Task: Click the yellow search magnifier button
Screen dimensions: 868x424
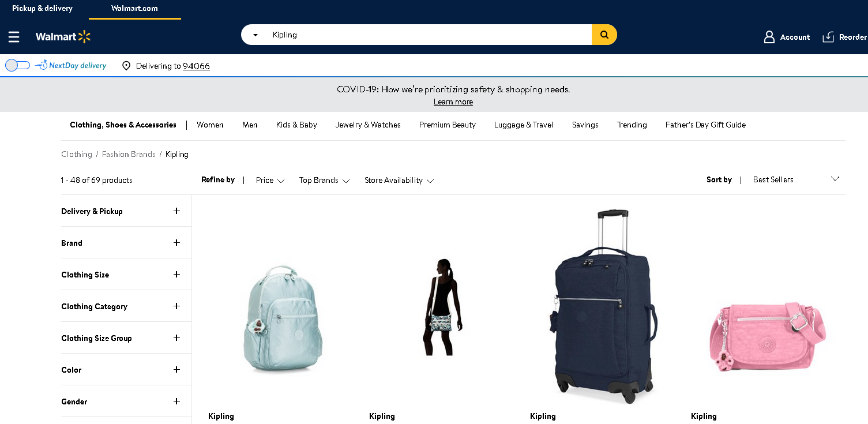Action: (604, 35)
